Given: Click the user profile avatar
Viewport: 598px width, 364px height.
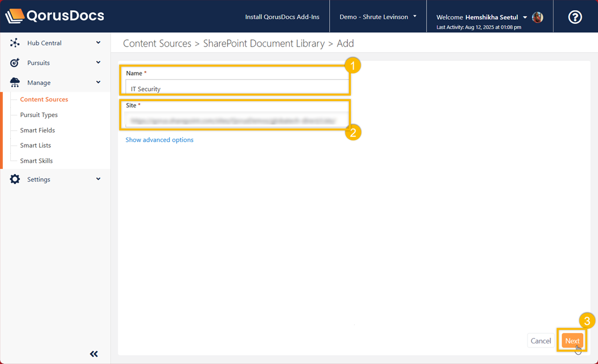Looking at the screenshot, I should click(537, 17).
